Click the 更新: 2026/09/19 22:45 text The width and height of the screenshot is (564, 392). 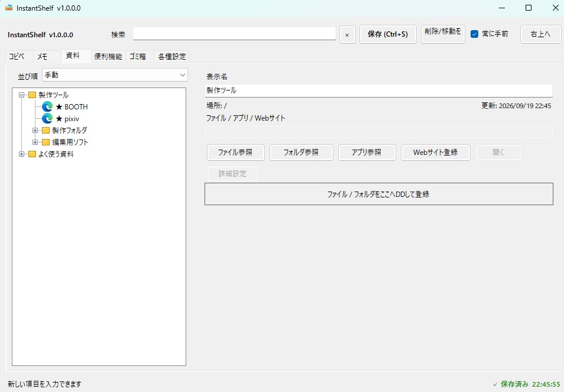516,106
